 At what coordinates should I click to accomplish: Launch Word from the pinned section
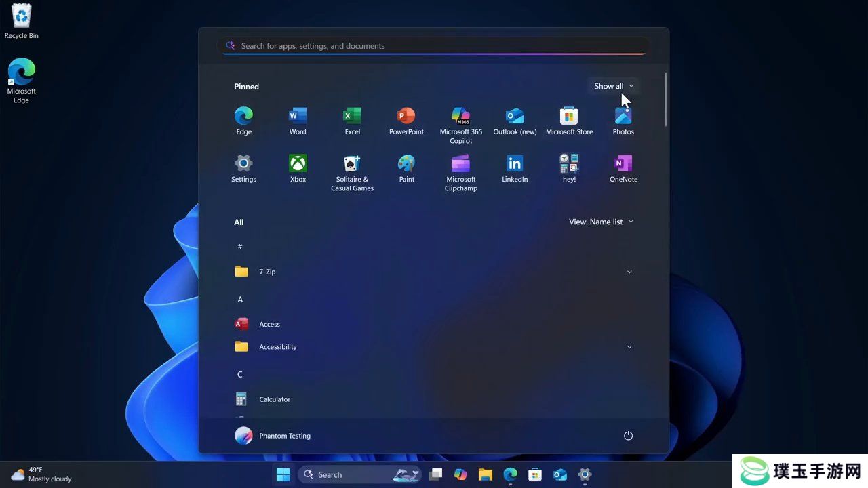click(x=298, y=121)
